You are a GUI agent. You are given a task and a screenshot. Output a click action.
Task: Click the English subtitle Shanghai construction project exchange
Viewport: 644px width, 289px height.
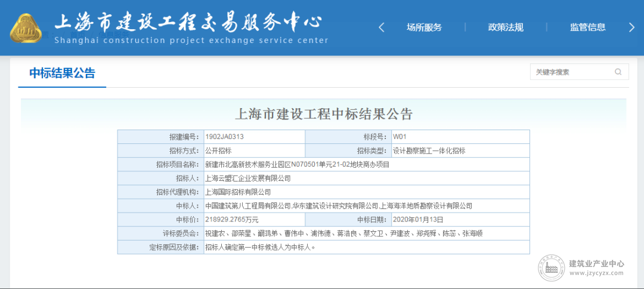pos(191,40)
